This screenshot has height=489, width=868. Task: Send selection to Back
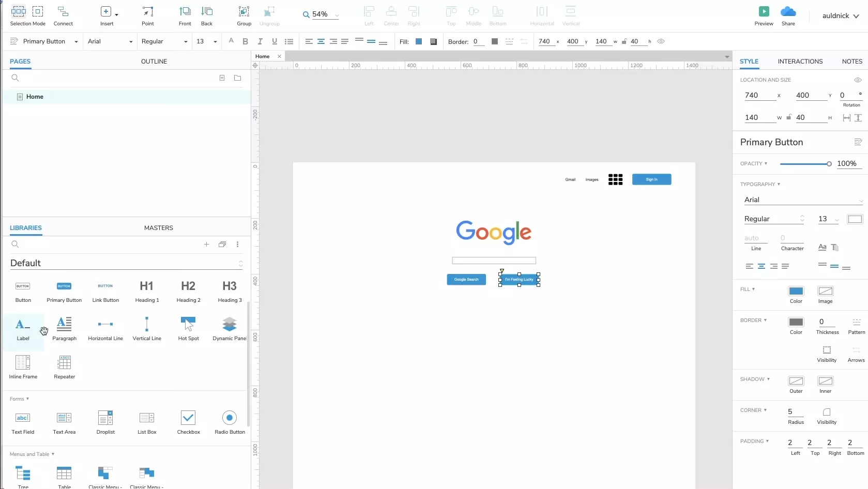click(207, 16)
